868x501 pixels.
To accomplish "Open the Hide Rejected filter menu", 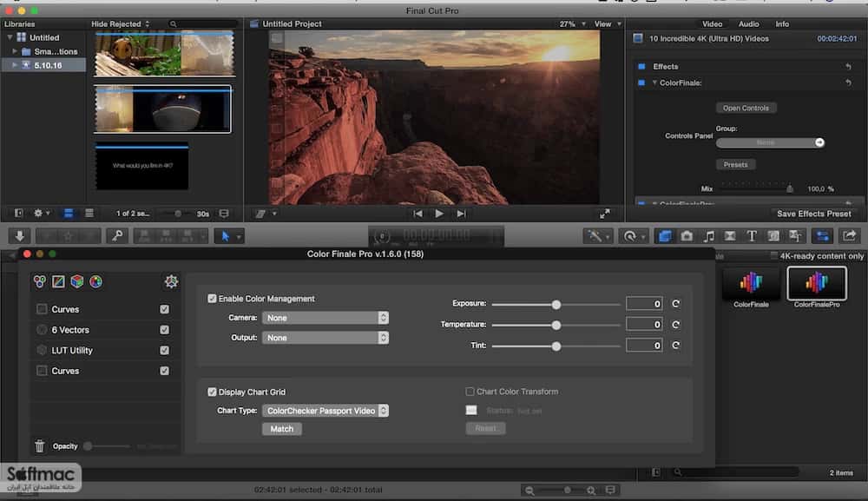I will [x=120, y=23].
